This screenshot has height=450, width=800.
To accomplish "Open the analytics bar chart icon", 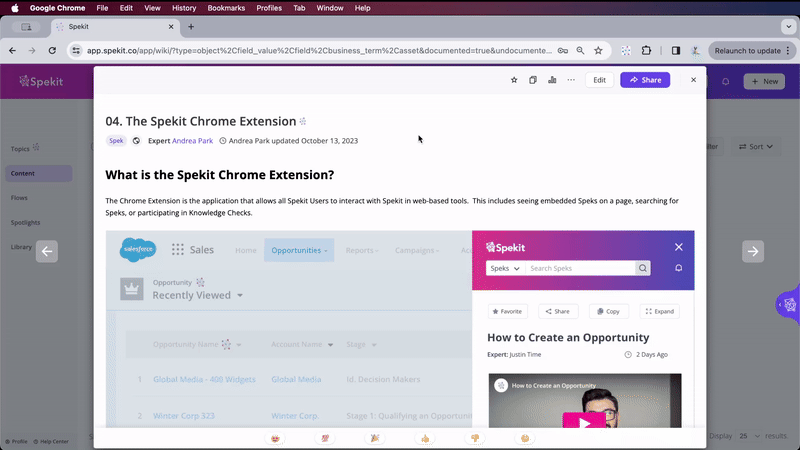I will (552, 80).
